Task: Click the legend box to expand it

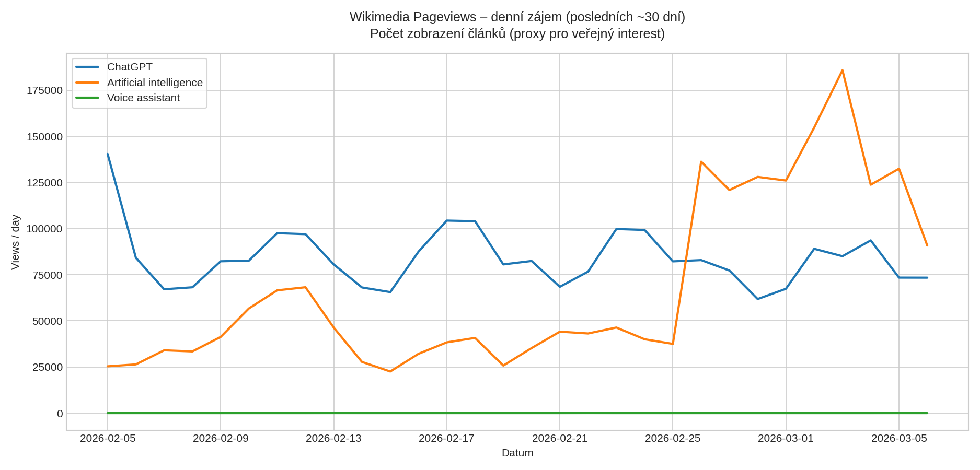Action: 139,82
